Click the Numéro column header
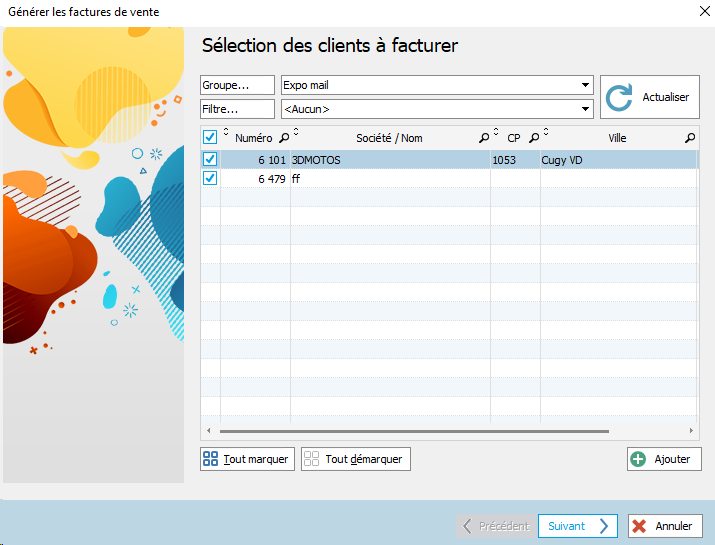Image resolution: width=715 pixels, height=545 pixels. point(254,138)
